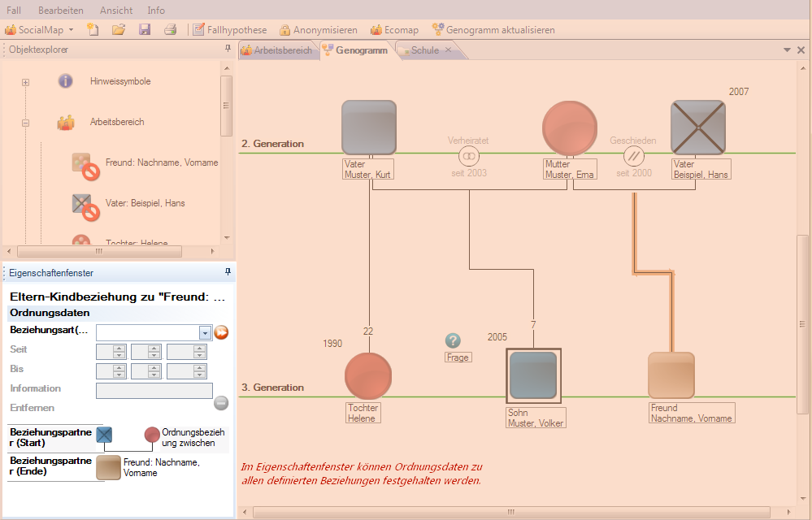812x520 pixels.
Task: Click the Freund tree item icon
Action: tap(85, 166)
